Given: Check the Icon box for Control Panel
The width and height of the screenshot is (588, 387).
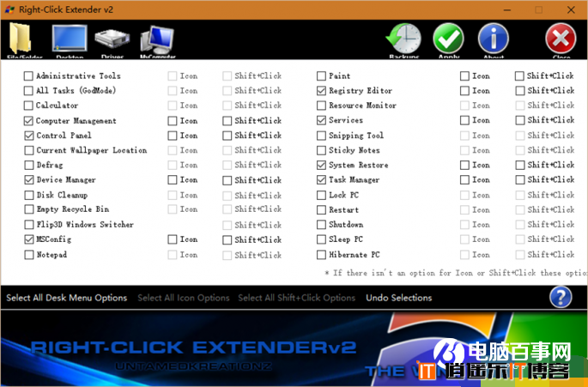Looking at the screenshot, I should pos(173,136).
